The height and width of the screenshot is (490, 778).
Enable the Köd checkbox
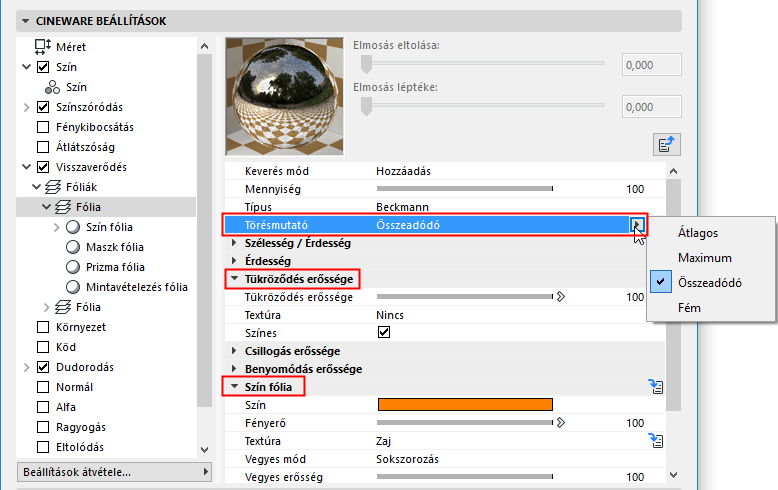43,347
